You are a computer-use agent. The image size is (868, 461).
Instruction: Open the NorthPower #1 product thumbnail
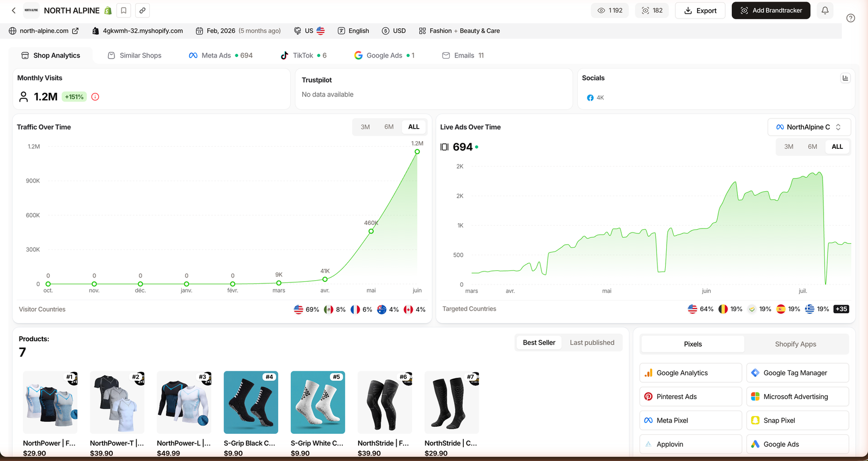50,402
